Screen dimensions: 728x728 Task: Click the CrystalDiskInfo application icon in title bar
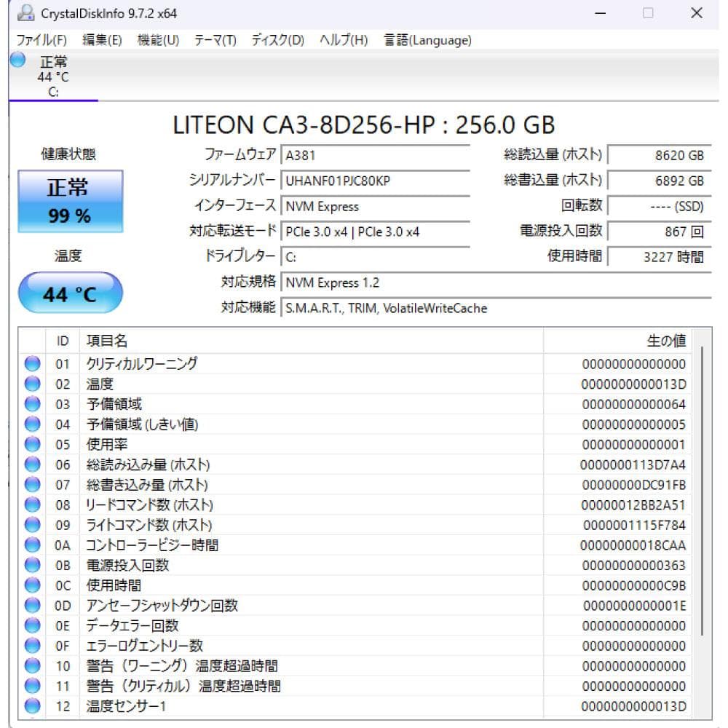click(x=28, y=13)
